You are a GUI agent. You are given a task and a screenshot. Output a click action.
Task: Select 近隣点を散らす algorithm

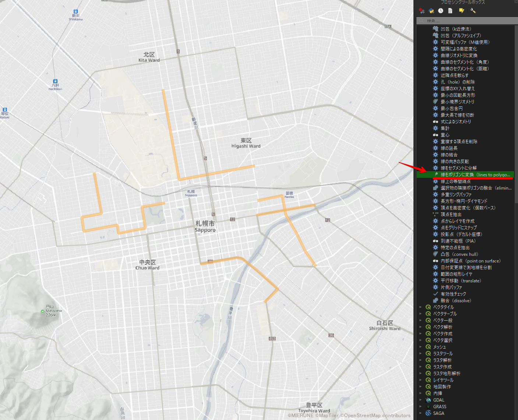[455, 75]
